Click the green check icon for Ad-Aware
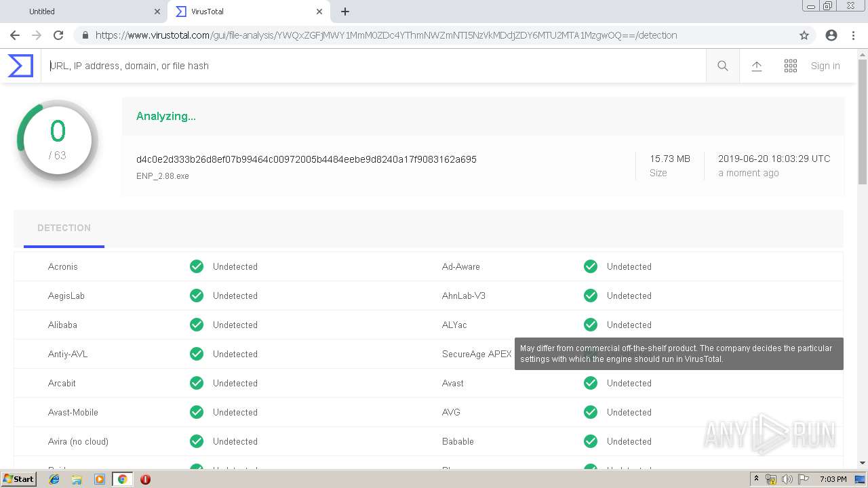Screen dimensions: 868x488 [x=591, y=266]
